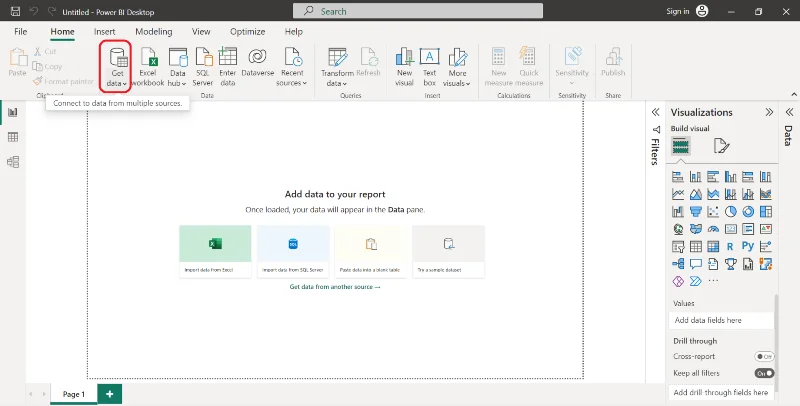Toggle Cross-report drill through switch
Image resolution: width=800 pixels, height=406 pixels.
coord(764,357)
